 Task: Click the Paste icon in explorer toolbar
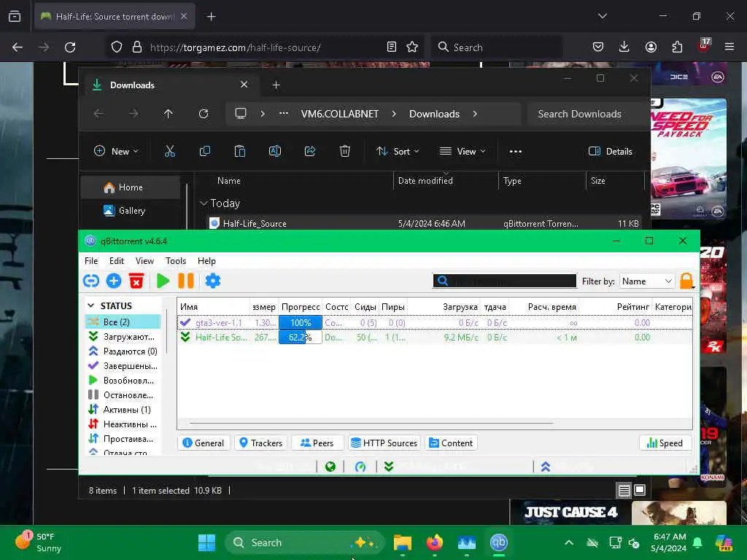pos(239,152)
